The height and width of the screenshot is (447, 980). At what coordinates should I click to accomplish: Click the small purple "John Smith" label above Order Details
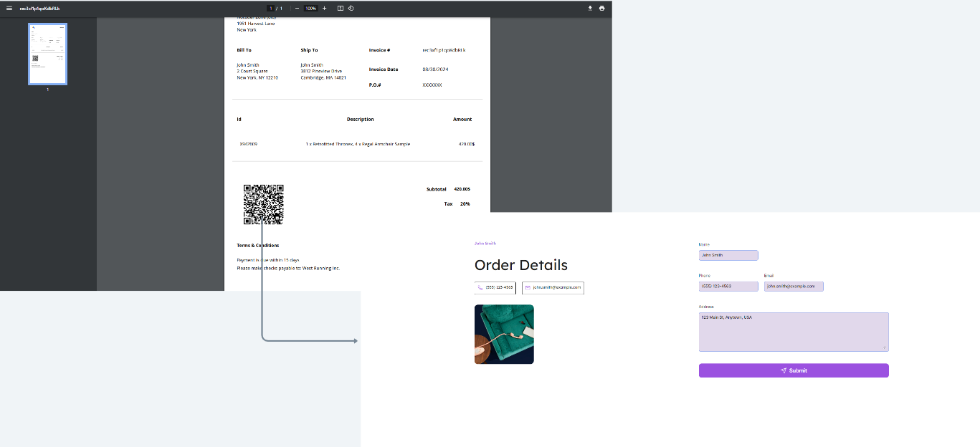pos(485,244)
